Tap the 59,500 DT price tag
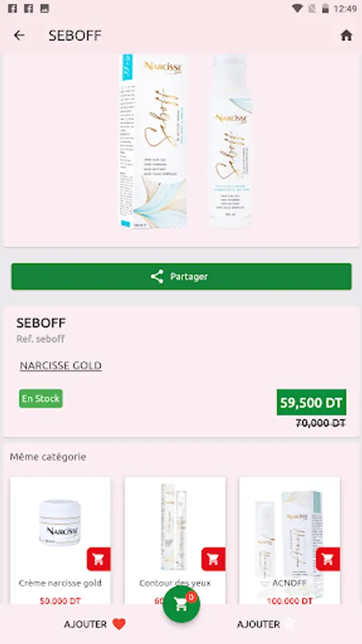 [x=311, y=402]
